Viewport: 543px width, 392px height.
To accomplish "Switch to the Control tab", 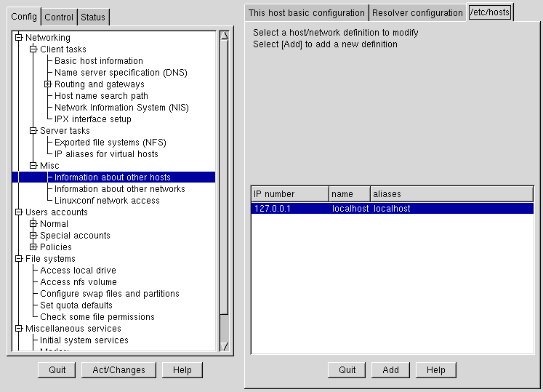I will pyautogui.click(x=59, y=17).
